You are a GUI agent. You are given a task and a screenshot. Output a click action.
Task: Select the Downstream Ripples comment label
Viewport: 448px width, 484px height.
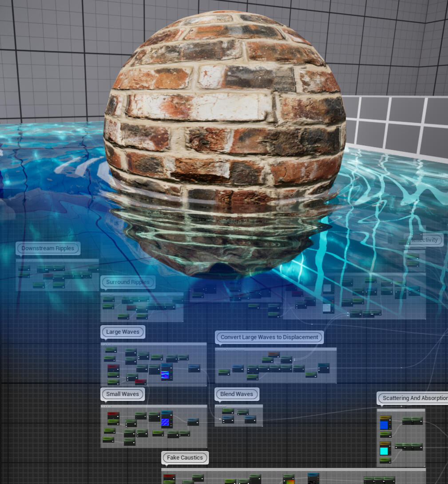click(48, 248)
